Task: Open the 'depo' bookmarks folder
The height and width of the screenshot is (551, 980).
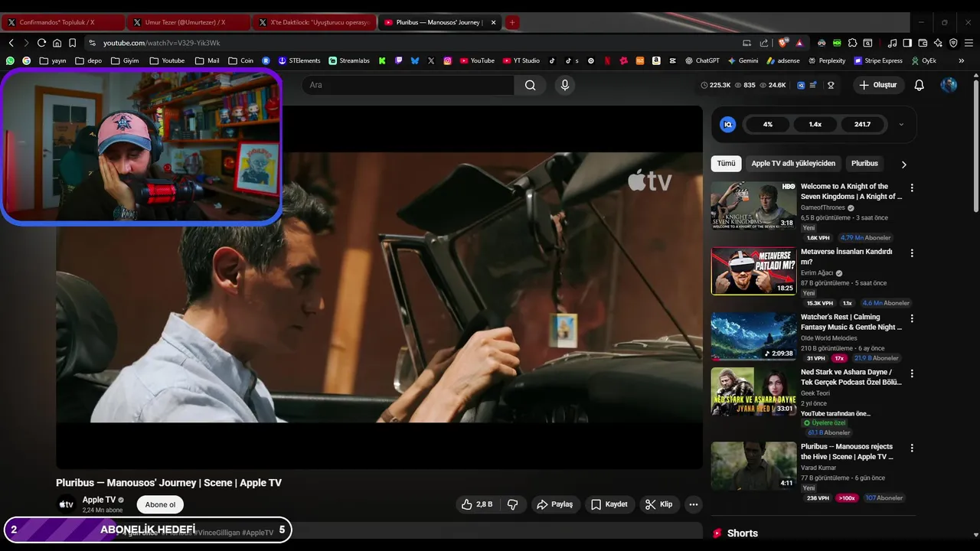Action: 88,60
